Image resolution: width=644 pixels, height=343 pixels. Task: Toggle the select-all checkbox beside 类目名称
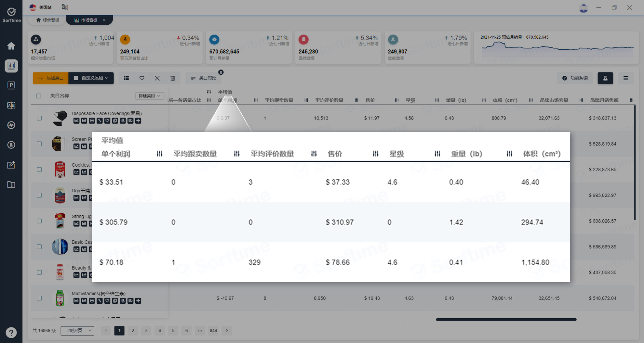coord(39,96)
